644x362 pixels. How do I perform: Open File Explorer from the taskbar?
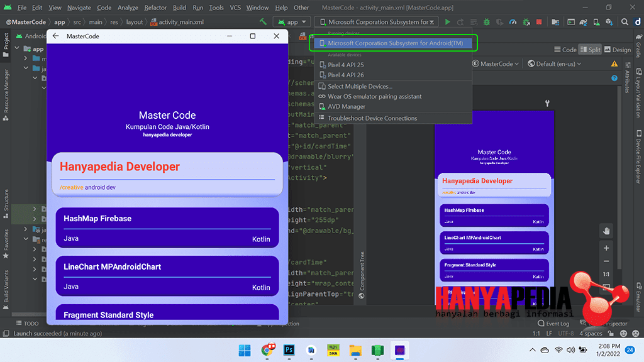tap(355, 350)
